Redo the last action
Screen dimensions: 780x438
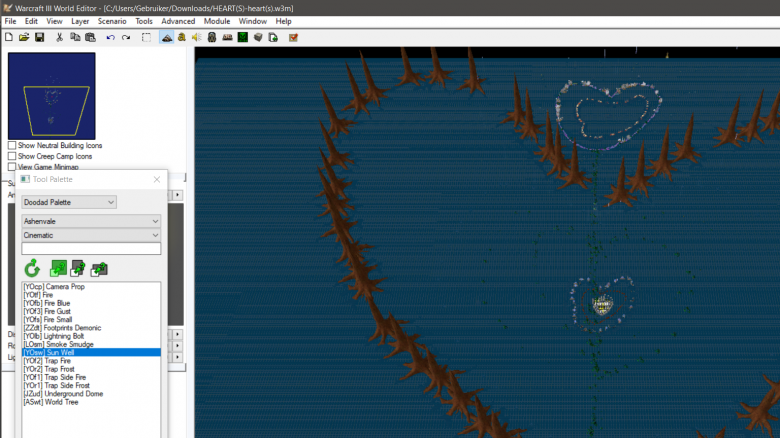click(126, 37)
